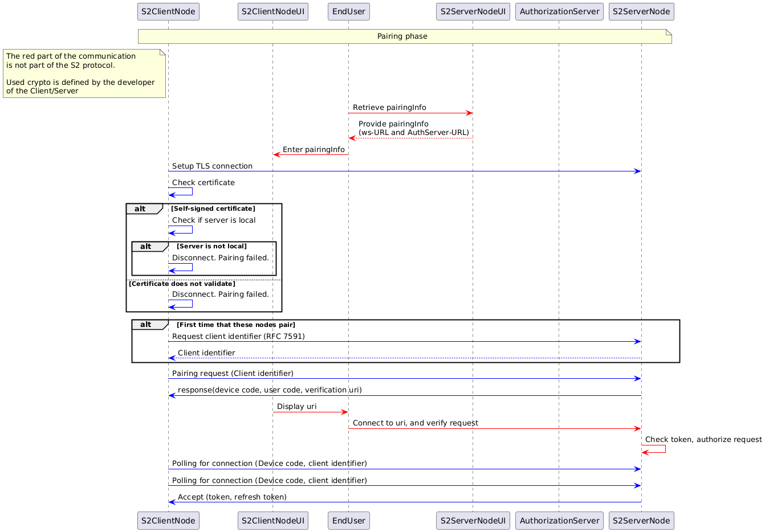765x532 pixels.
Task: Click the "Check certificate" self-message
Action: pos(203,183)
